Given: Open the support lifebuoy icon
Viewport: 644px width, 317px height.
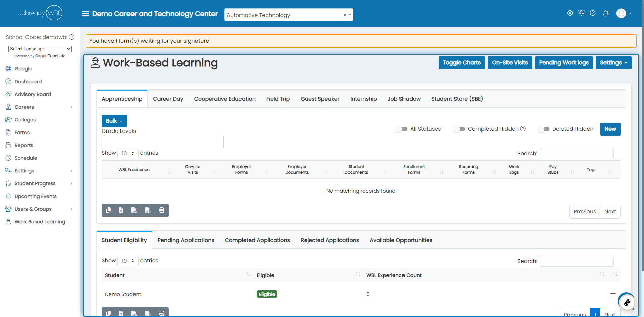Looking at the screenshot, I should tap(570, 13).
